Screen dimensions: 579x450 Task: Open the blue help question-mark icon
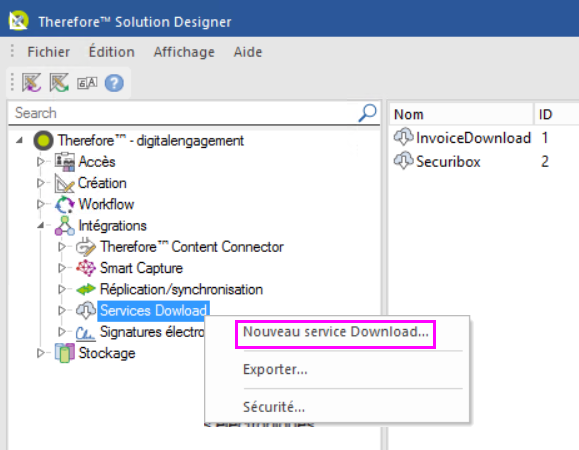click(114, 83)
